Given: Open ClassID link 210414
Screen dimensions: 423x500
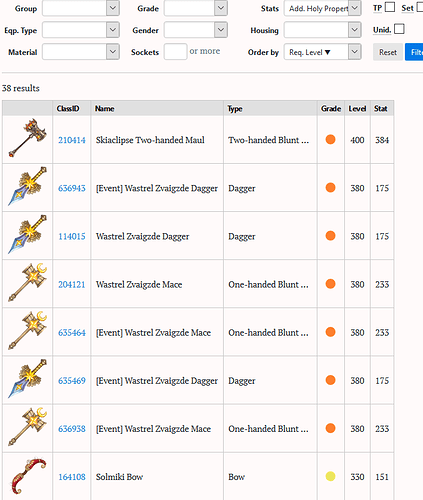Looking at the screenshot, I should (x=72, y=140).
